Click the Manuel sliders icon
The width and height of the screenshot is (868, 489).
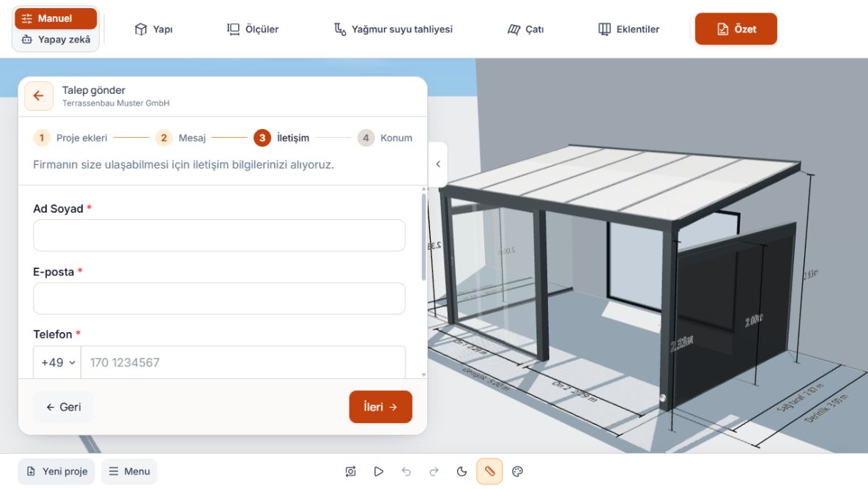[x=26, y=19]
